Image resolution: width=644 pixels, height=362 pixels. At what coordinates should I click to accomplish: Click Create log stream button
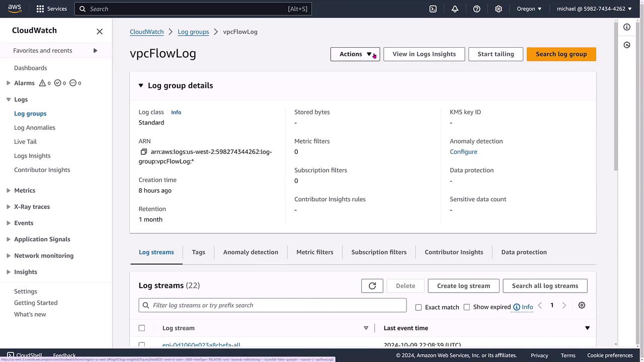[463, 286]
